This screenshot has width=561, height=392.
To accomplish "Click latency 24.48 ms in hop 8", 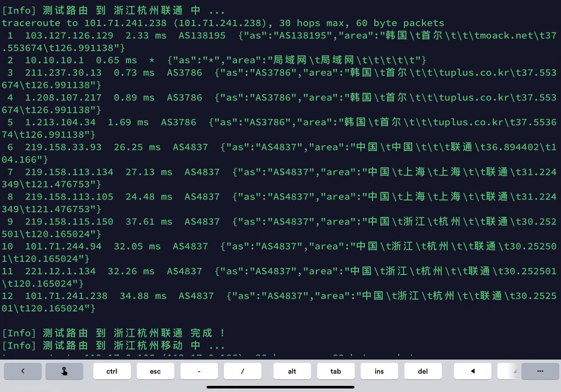I will (x=149, y=197).
